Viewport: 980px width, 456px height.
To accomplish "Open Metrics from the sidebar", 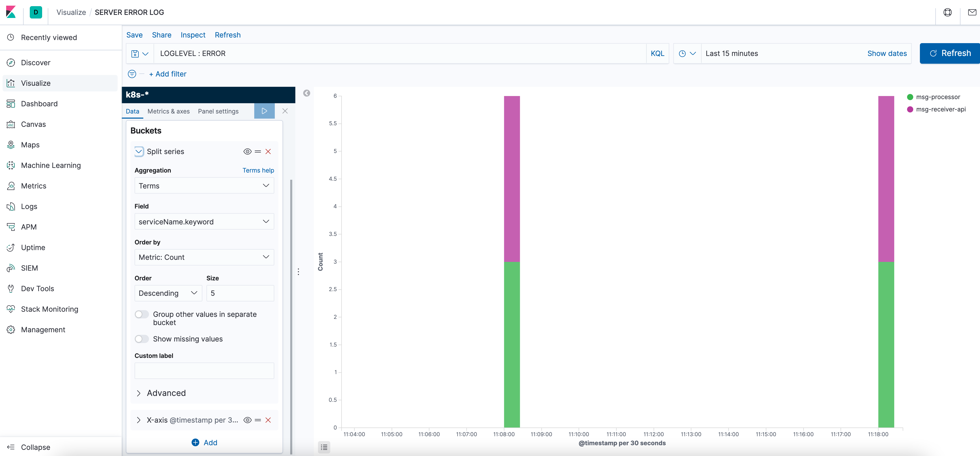I will [x=33, y=186].
